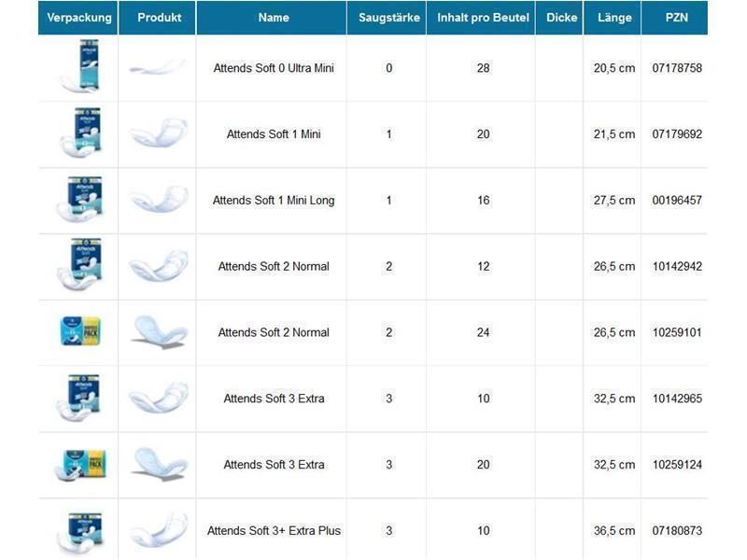
Task: Click Saugstärke 3 in Soft 3+ Extra Plus row
Action: [388, 531]
